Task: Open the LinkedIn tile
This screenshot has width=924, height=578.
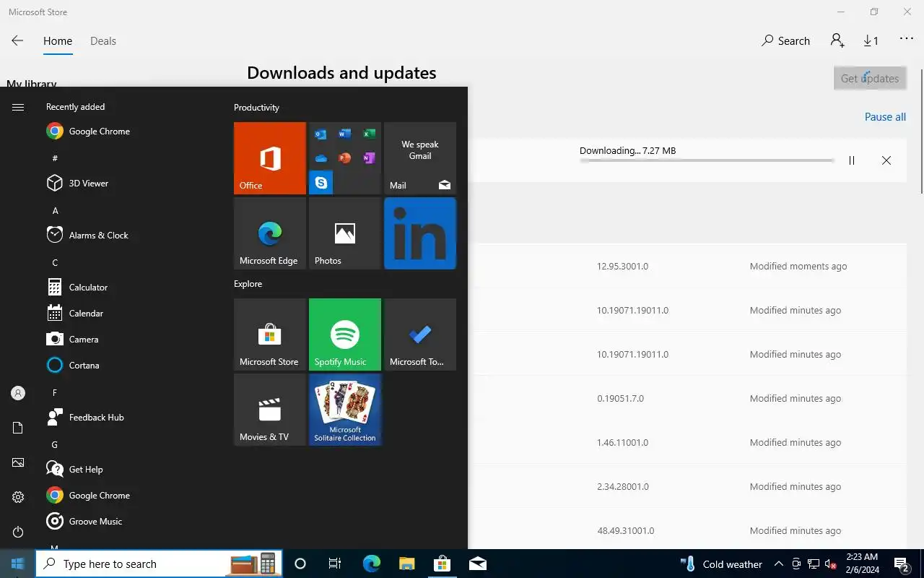Action: [x=420, y=233]
